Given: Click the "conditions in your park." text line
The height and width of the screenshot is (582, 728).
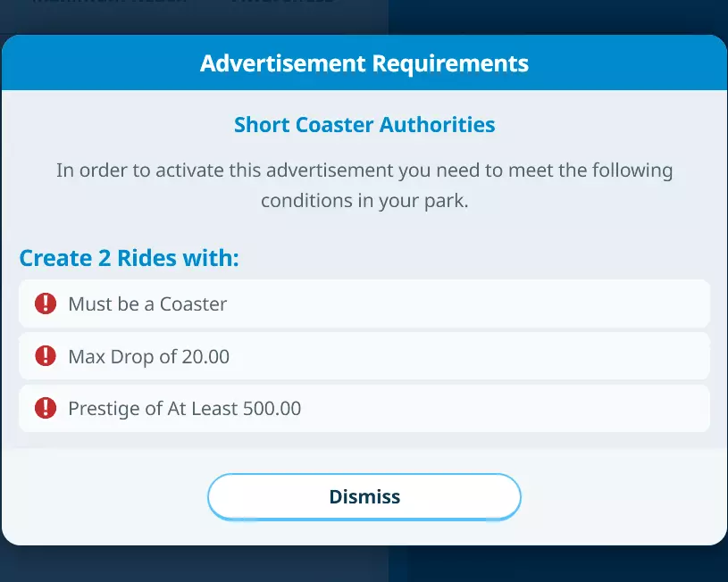Looking at the screenshot, I should coord(364,201).
